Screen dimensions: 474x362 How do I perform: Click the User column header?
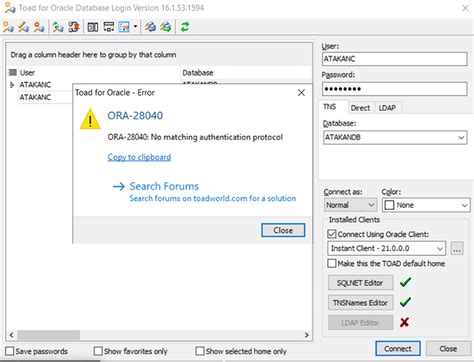[x=99, y=72]
